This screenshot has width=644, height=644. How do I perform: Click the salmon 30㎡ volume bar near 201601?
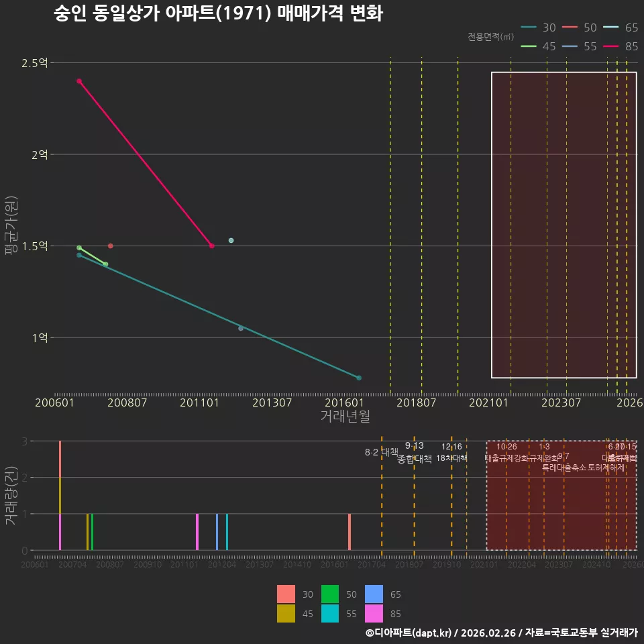coord(350,532)
